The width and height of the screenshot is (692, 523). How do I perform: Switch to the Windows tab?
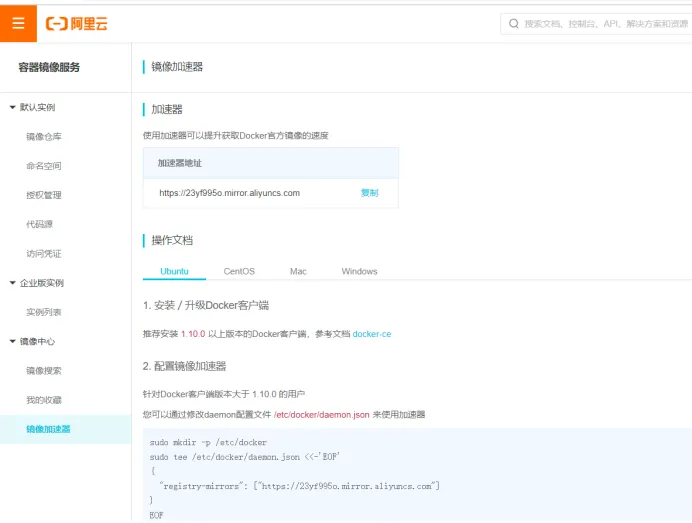pos(359,271)
